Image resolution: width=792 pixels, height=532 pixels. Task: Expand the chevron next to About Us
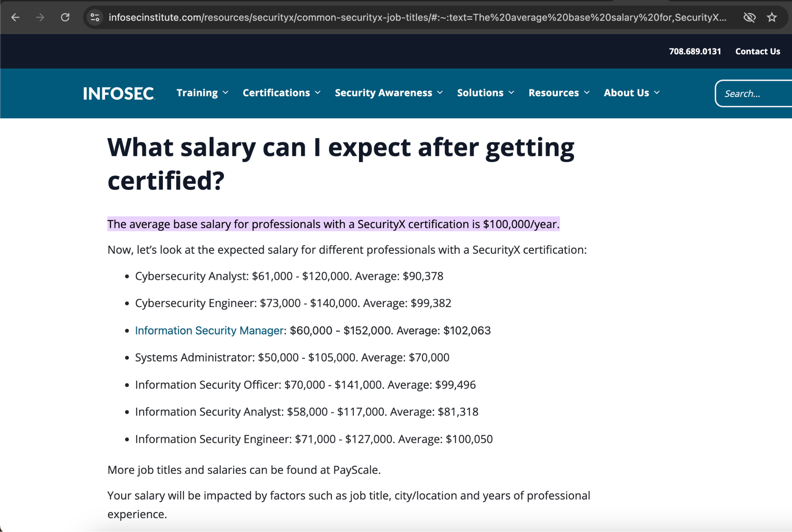coord(657,93)
